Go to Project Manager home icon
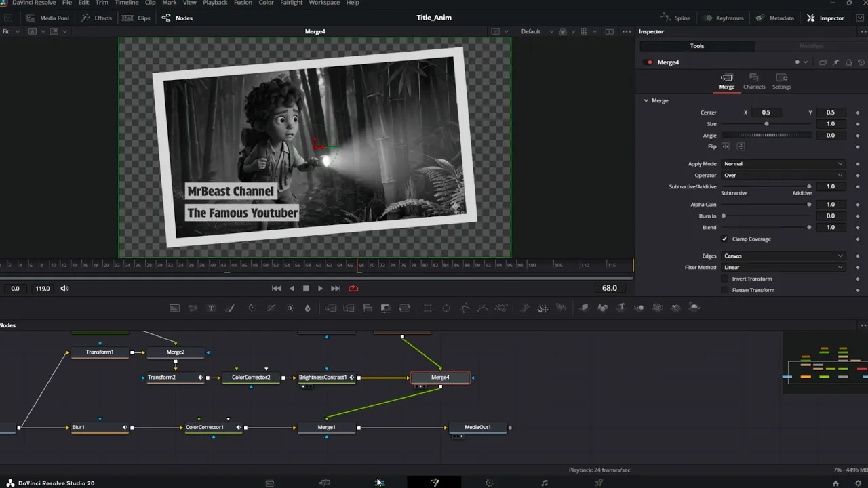 tap(835, 483)
